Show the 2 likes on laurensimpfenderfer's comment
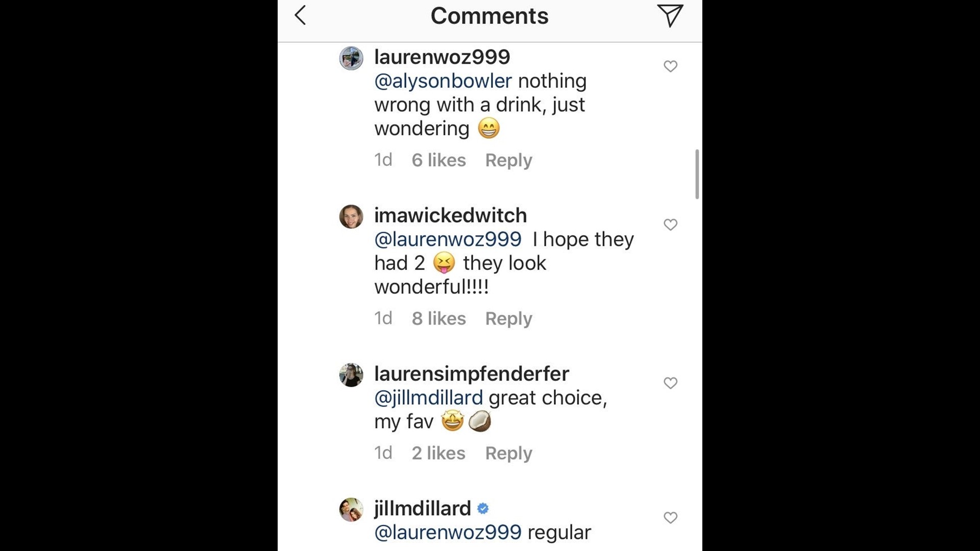Screen dimensions: 980x551 438,453
